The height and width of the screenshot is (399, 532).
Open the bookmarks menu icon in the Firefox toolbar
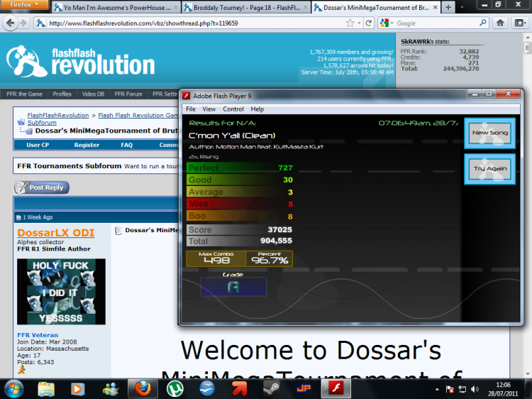tap(519, 23)
